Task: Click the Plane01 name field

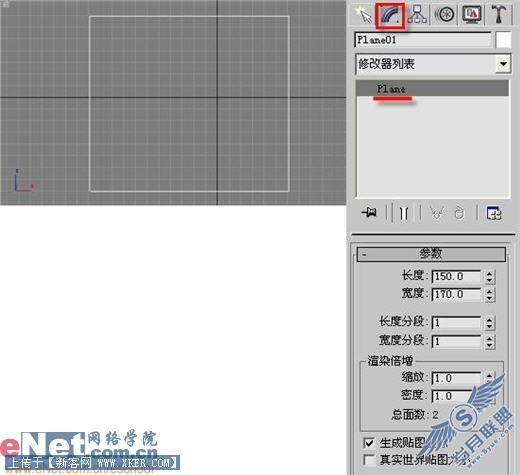Action: point(423,40)
